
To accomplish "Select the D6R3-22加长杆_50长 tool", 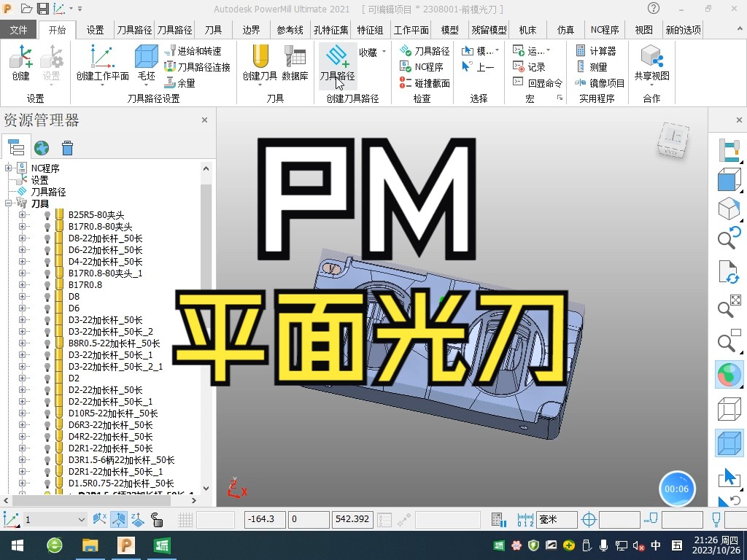I will point(110,425).
